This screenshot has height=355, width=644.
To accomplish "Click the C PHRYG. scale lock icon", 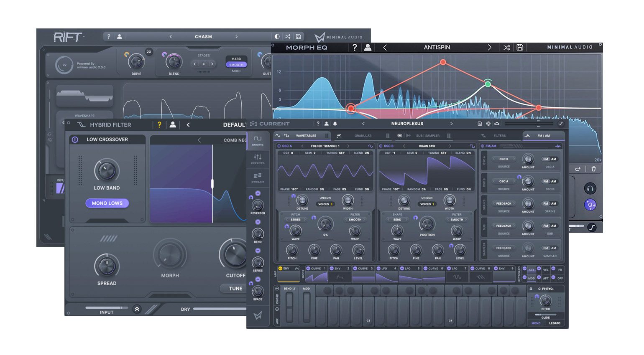I will click(531, 289).
